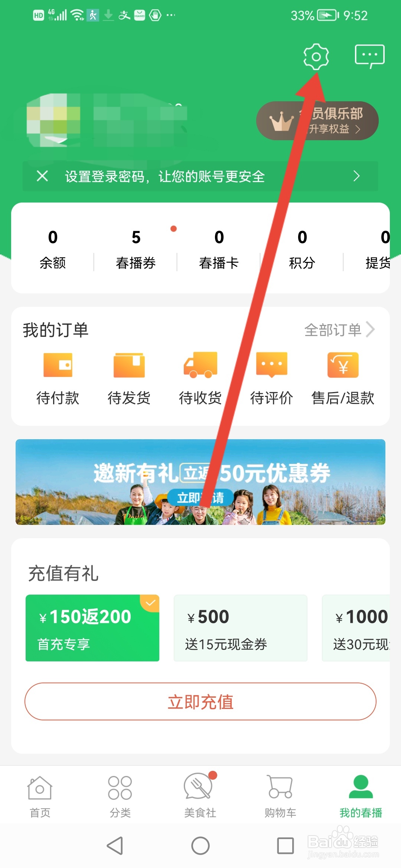Select the ¥1000 recharge option
Screen dimensions: 401x868
click(356, 628)
